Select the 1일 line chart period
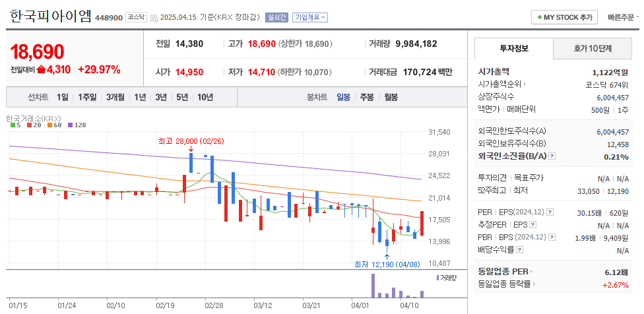Image resolution: width=644 pixels, height=314 pixels. 63,97
